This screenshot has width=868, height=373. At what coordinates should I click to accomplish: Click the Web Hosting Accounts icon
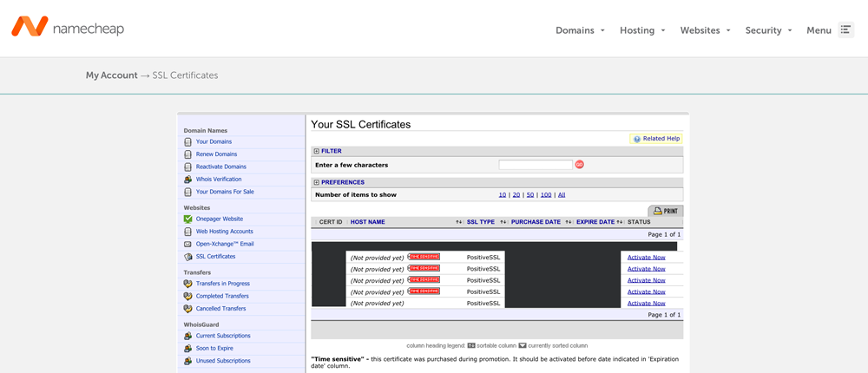pos(187,232)
